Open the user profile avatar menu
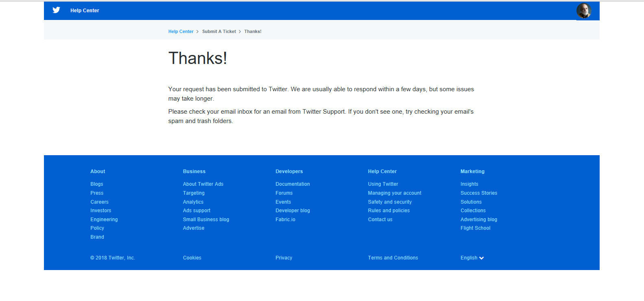The width and height of the screenshot is (644, 301). pyautogui.click(x=584, y=11)
